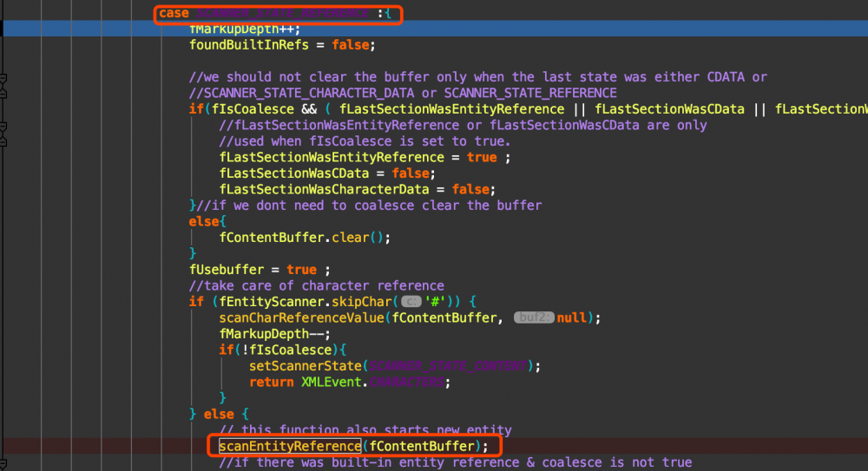Click the scanCharReferenceValue method call

tap(301, 317)
